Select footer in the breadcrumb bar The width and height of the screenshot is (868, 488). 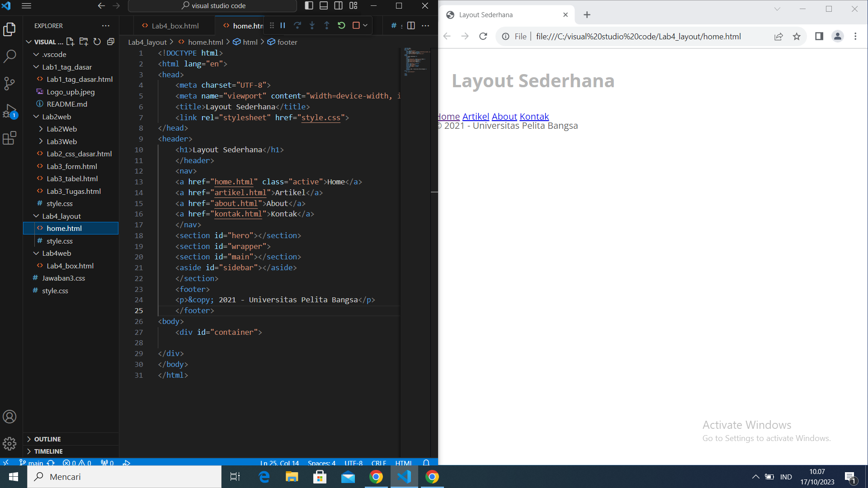[x=287, y=42]
